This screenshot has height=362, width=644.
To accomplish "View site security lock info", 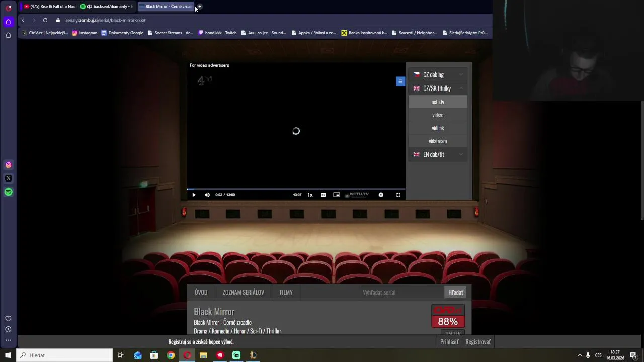I will 58,20.
